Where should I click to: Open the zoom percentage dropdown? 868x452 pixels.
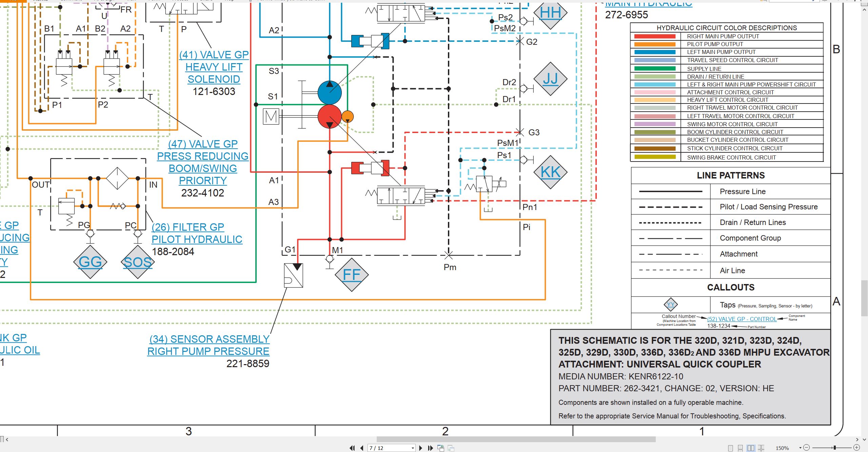[800, 448]
